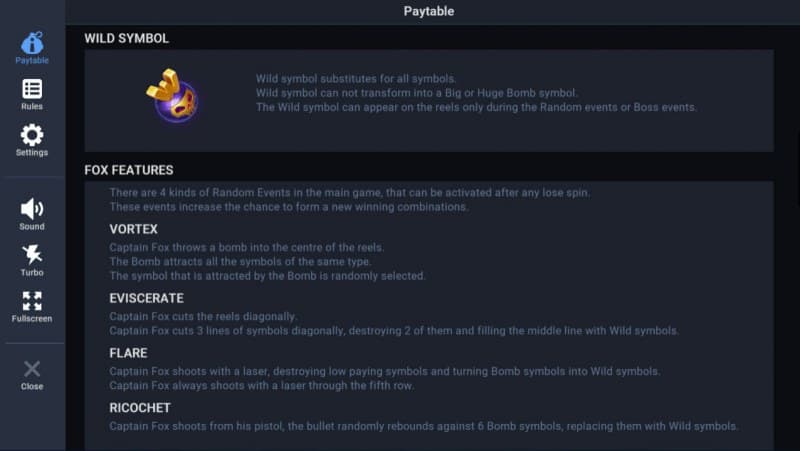The width and height of the screenshot is (800, 451).
Task: Click the EVISCERATE feature heading
Action: [x=146, y=298]
